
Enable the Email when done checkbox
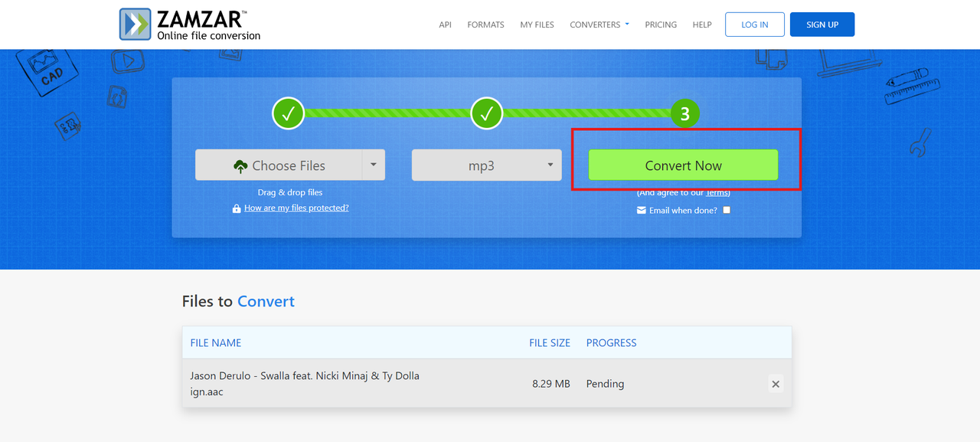point(727,210)
